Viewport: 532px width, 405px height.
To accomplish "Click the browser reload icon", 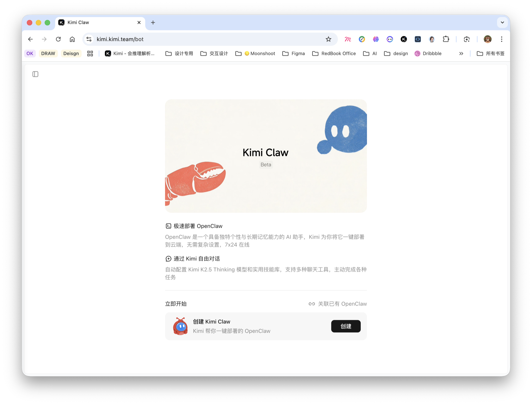I will [58, 39].
